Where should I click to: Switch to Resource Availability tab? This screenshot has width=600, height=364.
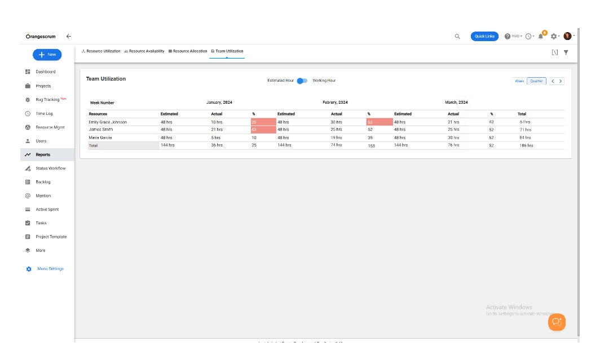(x=144, y=51)
